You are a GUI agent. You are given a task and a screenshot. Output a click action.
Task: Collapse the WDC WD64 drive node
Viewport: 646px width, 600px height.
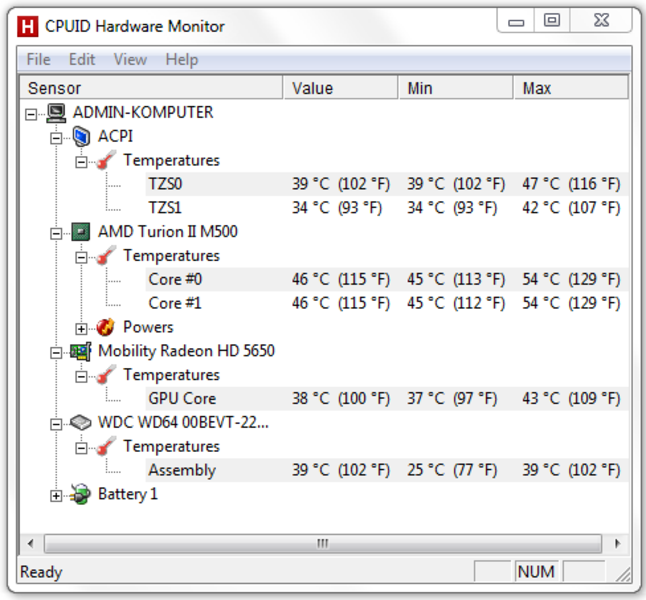click(56, 424)
